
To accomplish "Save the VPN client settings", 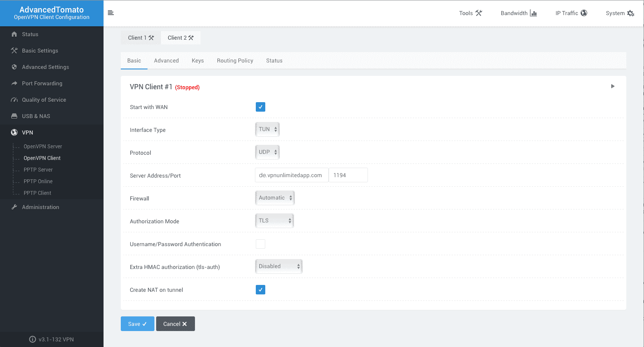I will coord(137,324).
